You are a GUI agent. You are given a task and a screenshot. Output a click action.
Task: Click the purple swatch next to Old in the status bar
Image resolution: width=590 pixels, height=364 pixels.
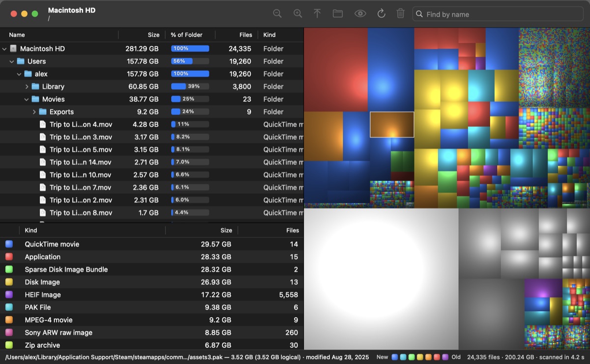point(445,357)
